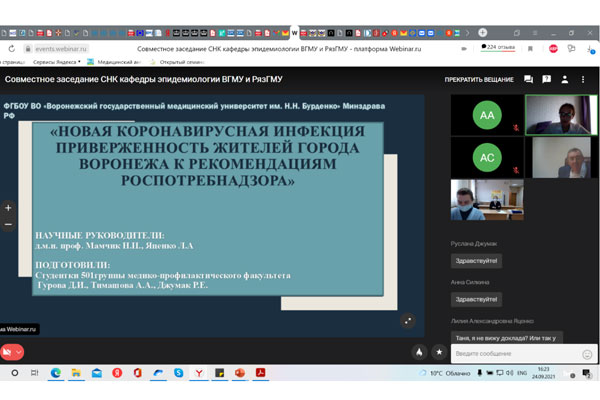
Task: Open Sticky Notes from the taskbar
Action: (x=220, y=373)
